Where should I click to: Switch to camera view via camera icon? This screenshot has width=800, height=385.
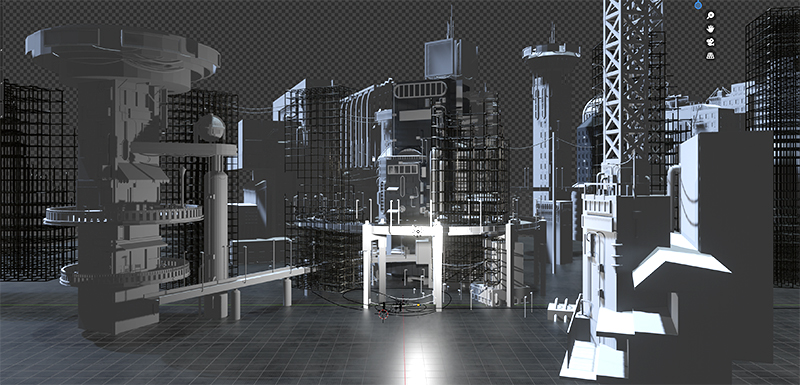coord(710,42)
